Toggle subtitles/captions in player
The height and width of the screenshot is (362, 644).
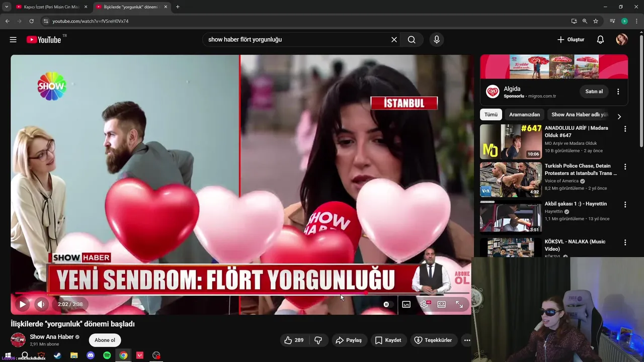pyautogui.click(x=406, y=304)
